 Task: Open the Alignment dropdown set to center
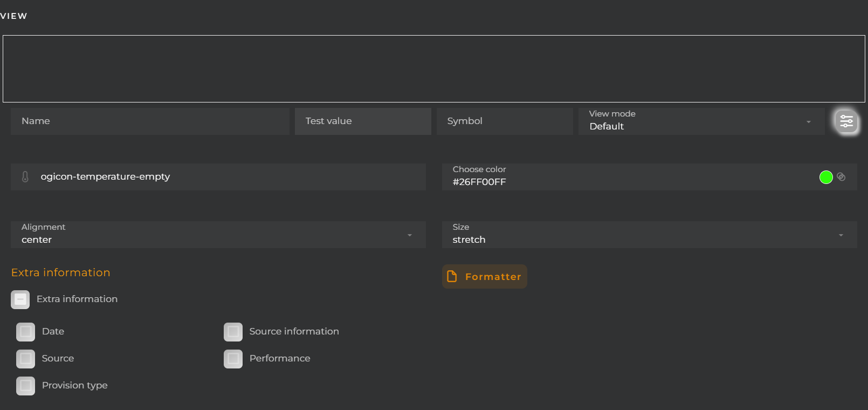218,235
